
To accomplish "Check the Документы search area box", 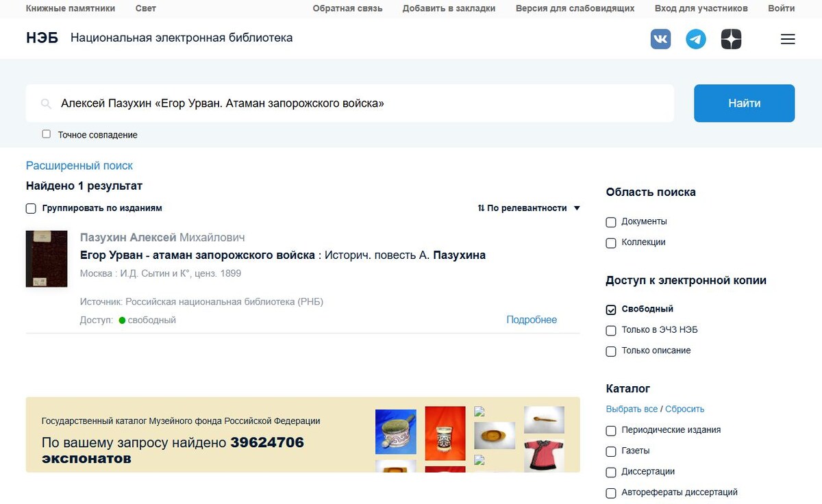I will [x=611, y=222].
